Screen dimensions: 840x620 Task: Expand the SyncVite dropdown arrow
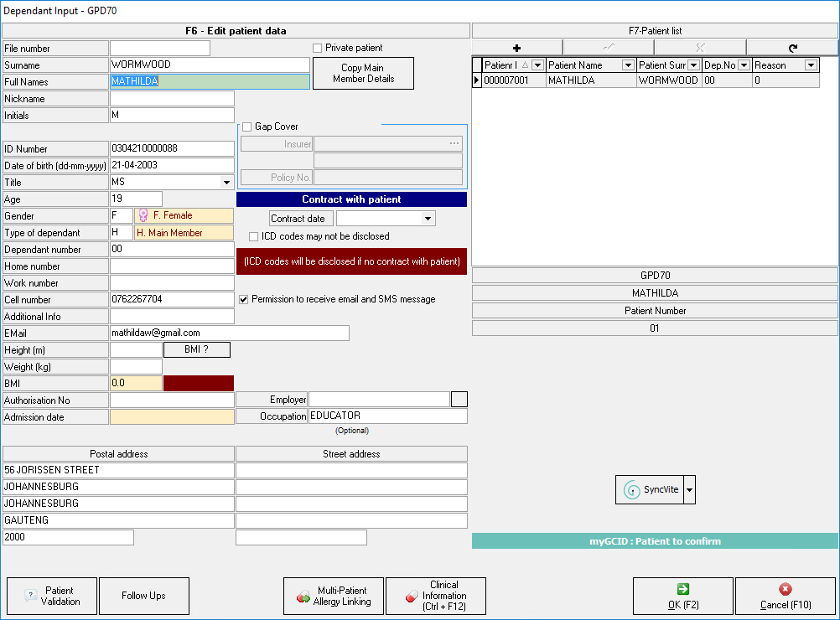(689, 489)
